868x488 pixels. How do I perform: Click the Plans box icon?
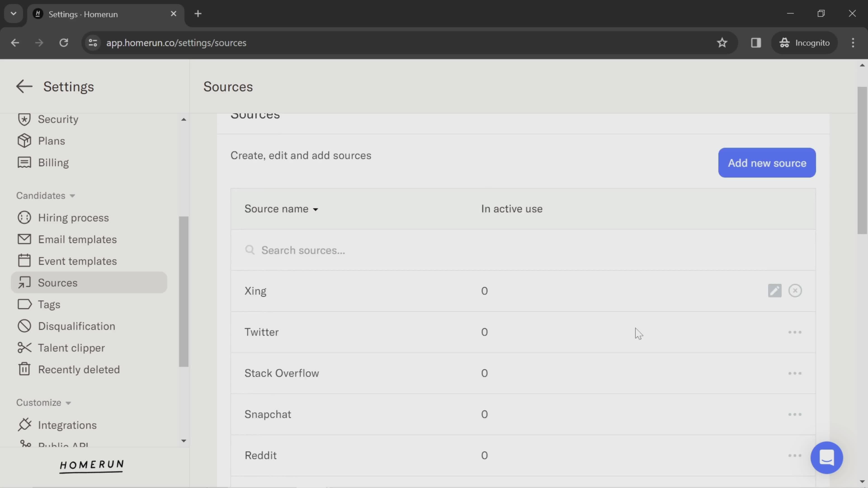click(x=24, y=141)
